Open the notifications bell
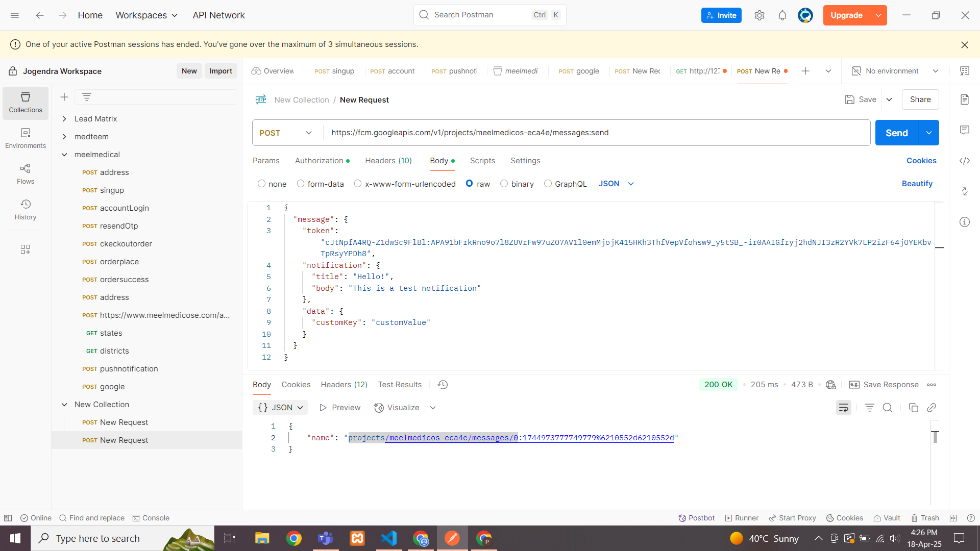This screenshot has width=980, height=551. coord(782,15)
